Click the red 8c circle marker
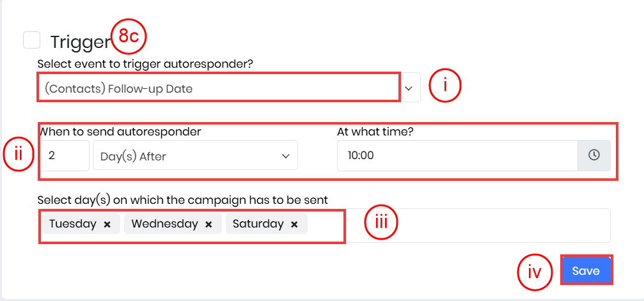 [129, 37]
